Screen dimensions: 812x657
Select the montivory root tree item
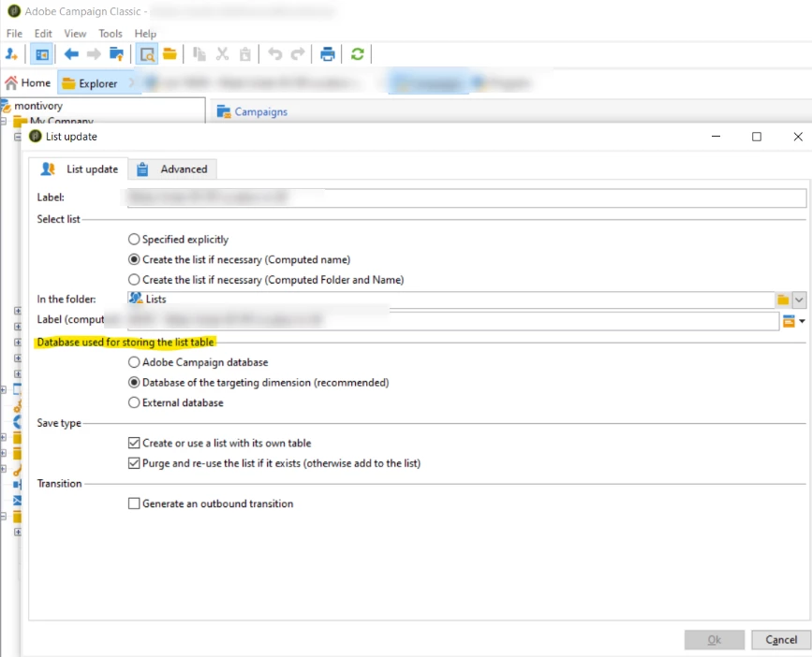tap(38, 106)
